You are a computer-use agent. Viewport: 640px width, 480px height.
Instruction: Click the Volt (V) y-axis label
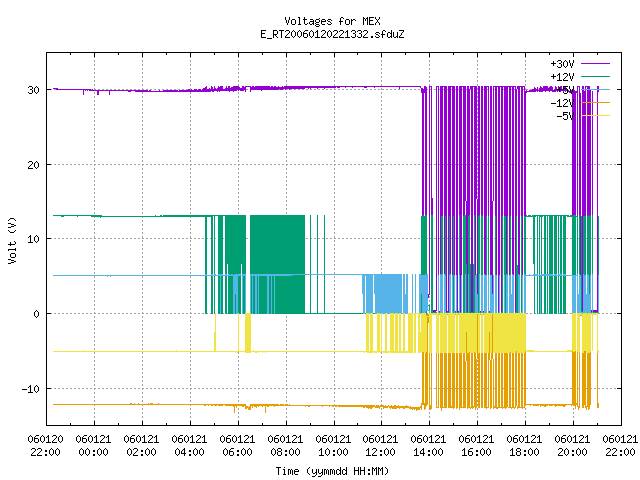point(12,240)
